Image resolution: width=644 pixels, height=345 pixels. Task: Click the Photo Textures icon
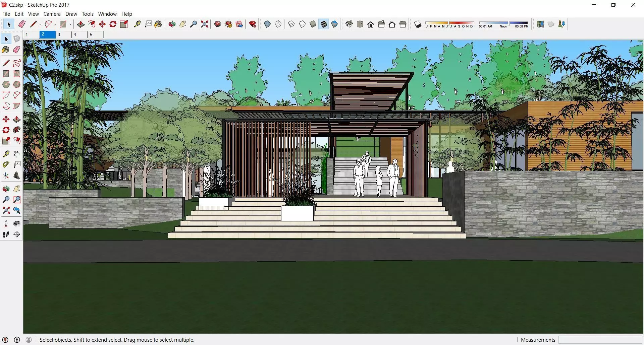point(562,24)
